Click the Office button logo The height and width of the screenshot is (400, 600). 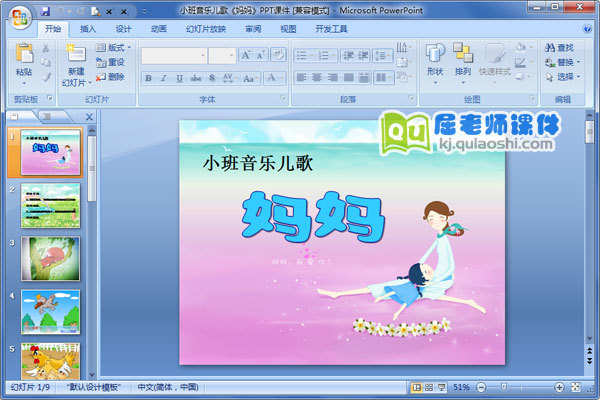[x=20, y=17]
